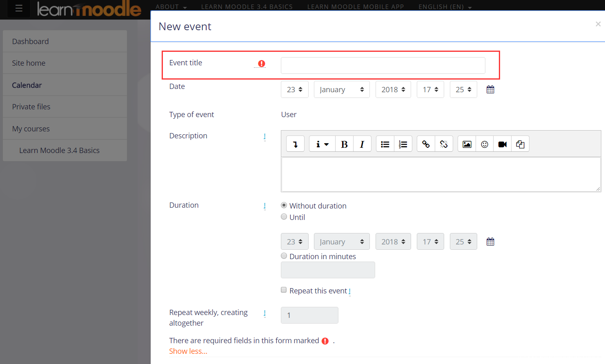Open the Date minute dropdown showing 25
This screenshot has height=364, width=605.
tap(463, 89)
